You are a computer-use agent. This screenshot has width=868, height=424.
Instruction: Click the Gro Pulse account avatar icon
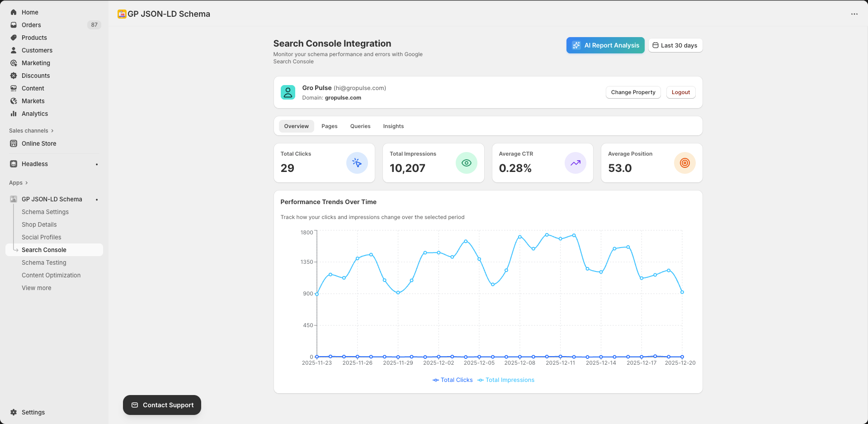288,92
